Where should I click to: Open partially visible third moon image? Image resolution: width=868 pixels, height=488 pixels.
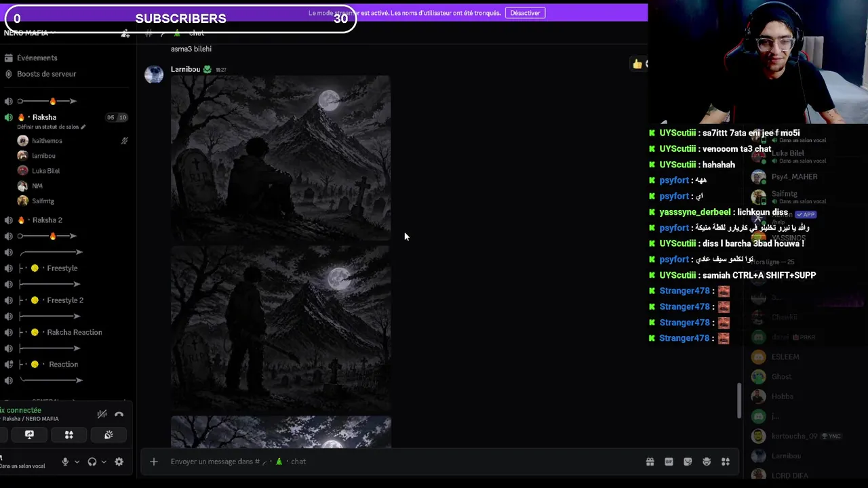pos(281,432)
